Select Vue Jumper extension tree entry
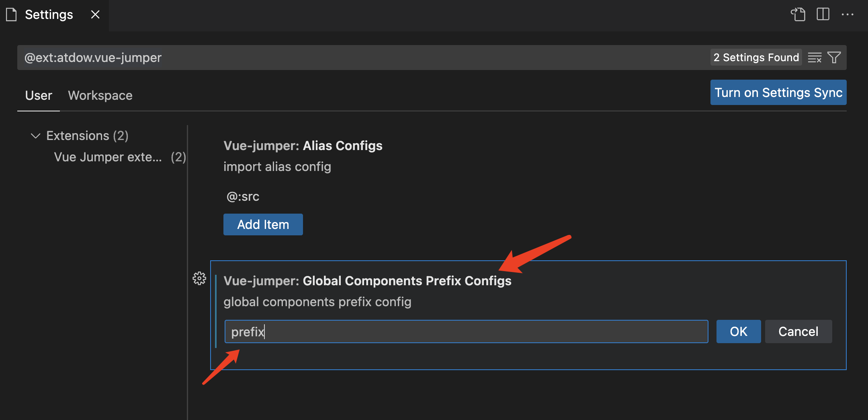This screenshot has height=420, width=868. tap(120, 157)
